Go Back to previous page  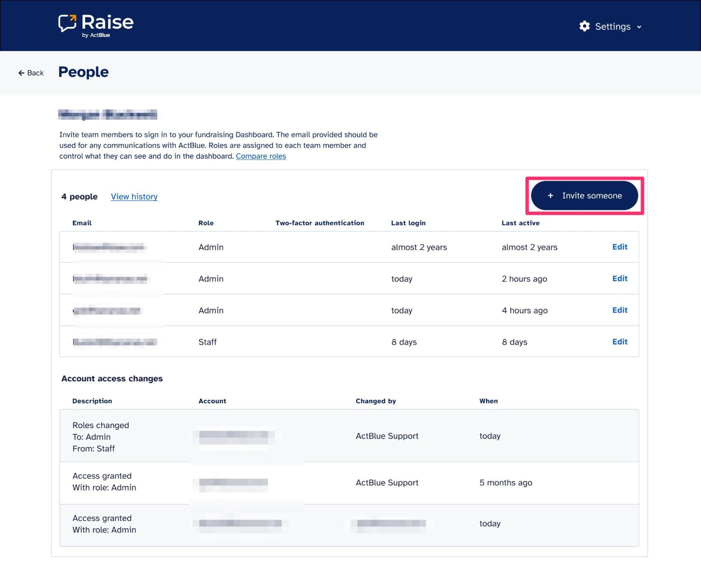pyautogui.click(x=35, y=73)
